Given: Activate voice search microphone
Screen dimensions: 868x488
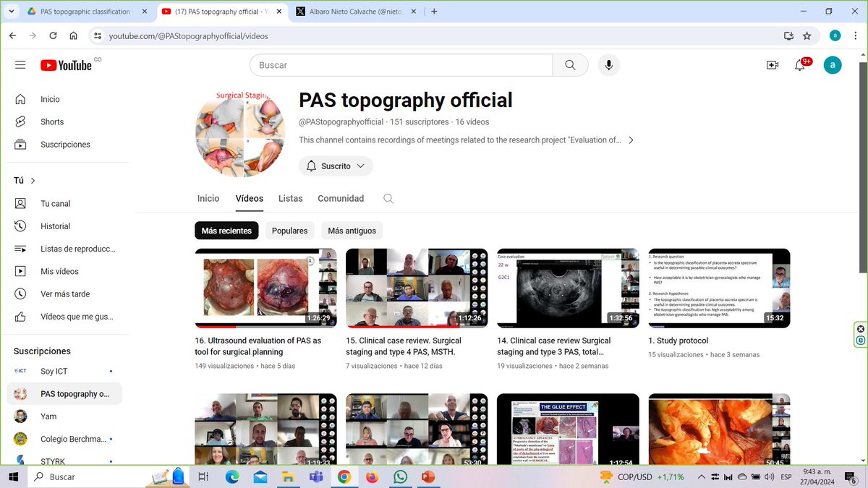Looking at the screenshot, I should point(608,65).
